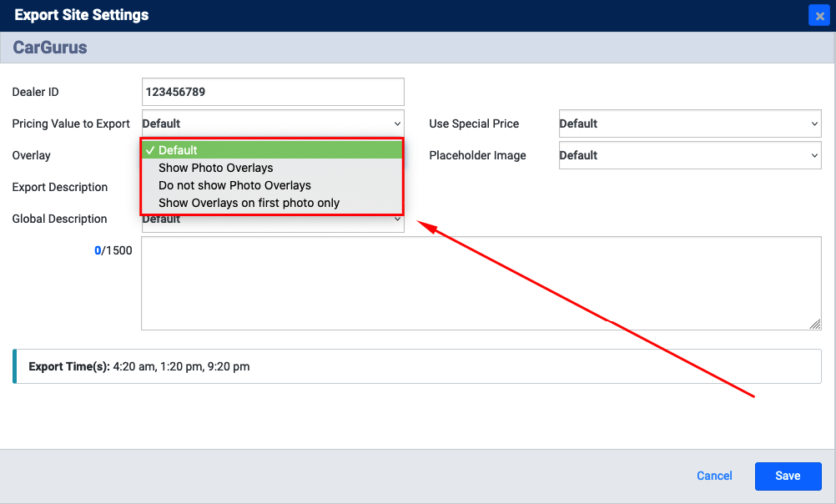Select the Default overlay option
836x504 pixels.
tap(272, 150)
